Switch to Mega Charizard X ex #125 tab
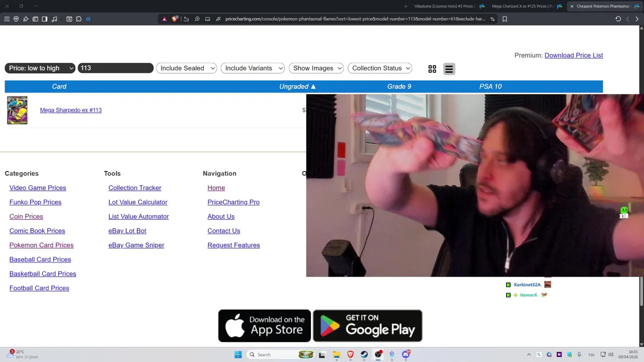Screen dimensions: 644x362 point(521,6)
